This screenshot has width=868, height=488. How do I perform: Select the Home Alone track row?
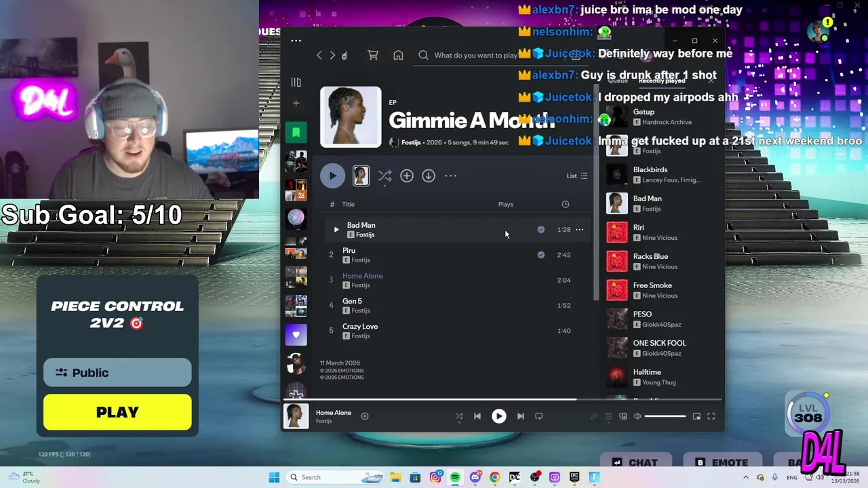point(457,280)
